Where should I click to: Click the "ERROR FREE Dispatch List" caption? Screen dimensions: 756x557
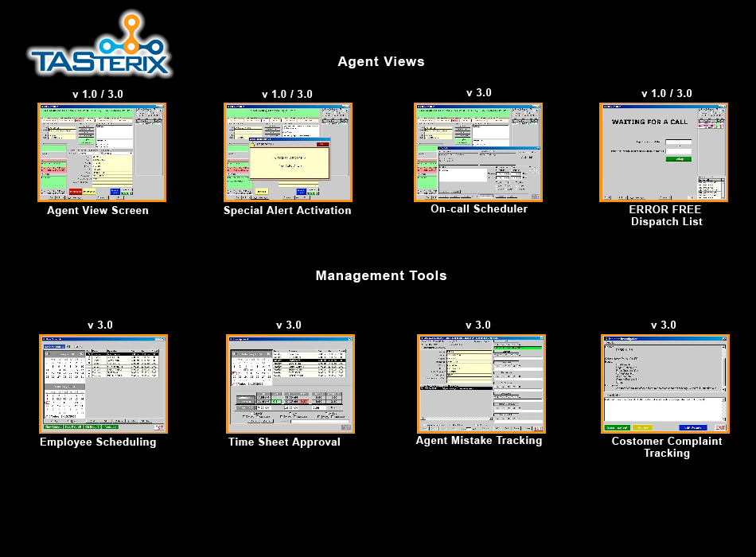[667, 216]
